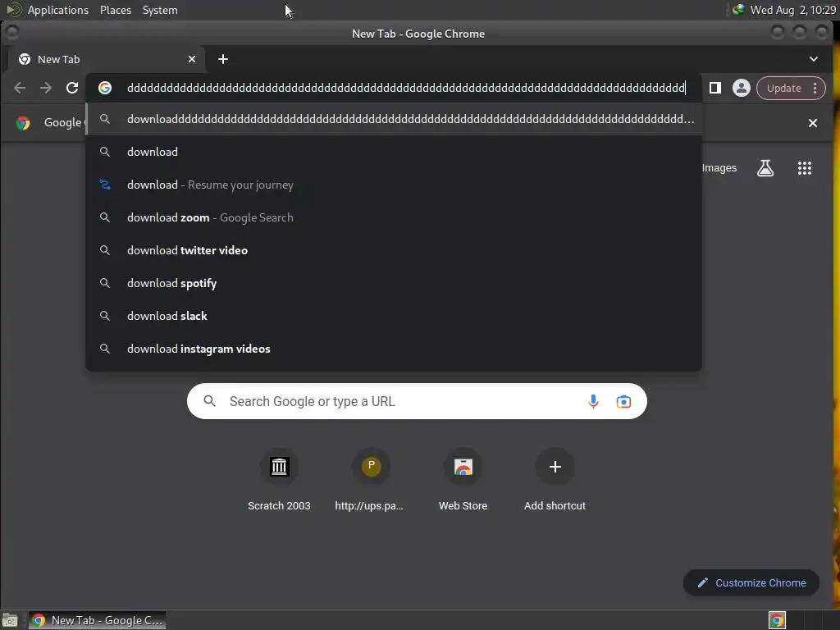This screenshot has height=630, width=840.
Task: Open the Images link
Action: (719, 168)
